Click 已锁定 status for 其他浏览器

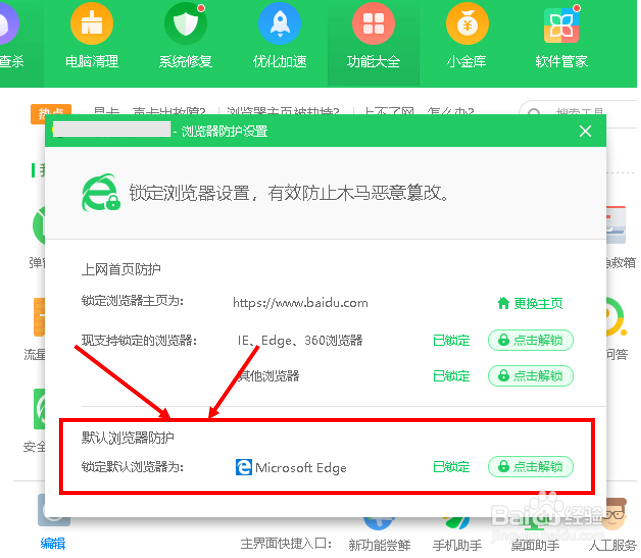click(x=451, y=376)
